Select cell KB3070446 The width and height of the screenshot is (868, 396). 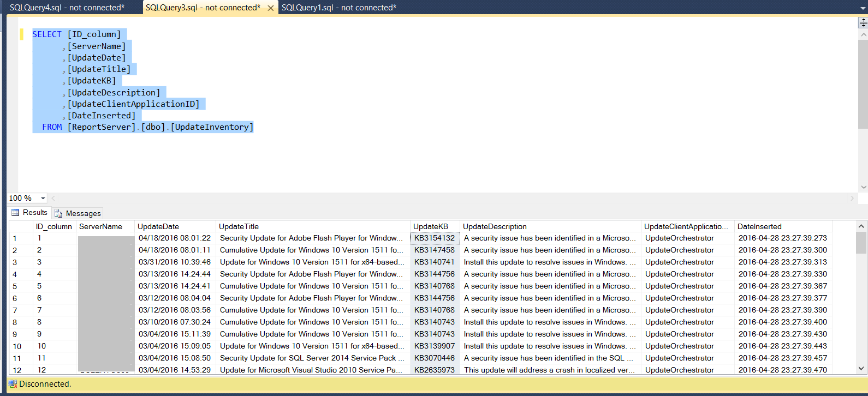(435, 358)
